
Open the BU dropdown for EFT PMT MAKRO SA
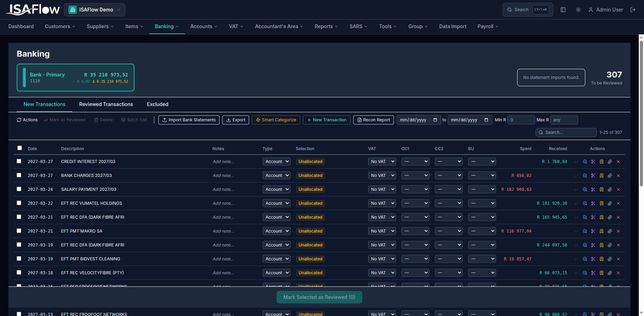[x=482, y=231]
